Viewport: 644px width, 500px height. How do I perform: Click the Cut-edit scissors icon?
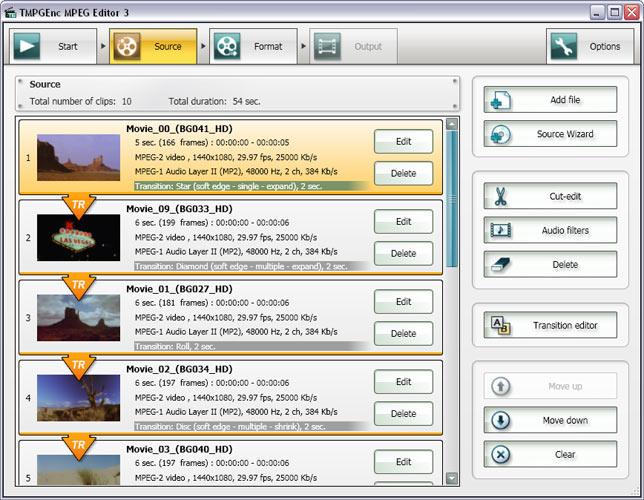pos(501,197)
